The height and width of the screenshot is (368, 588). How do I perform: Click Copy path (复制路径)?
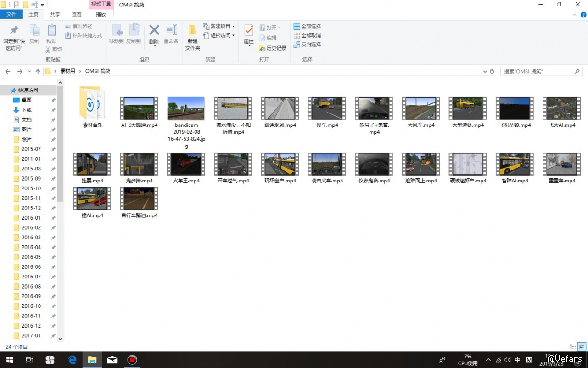click(x=78, y=27)
